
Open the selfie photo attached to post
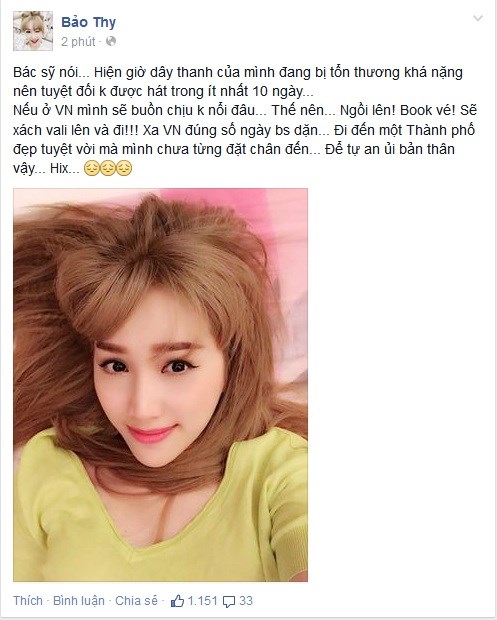coord(161,385)
